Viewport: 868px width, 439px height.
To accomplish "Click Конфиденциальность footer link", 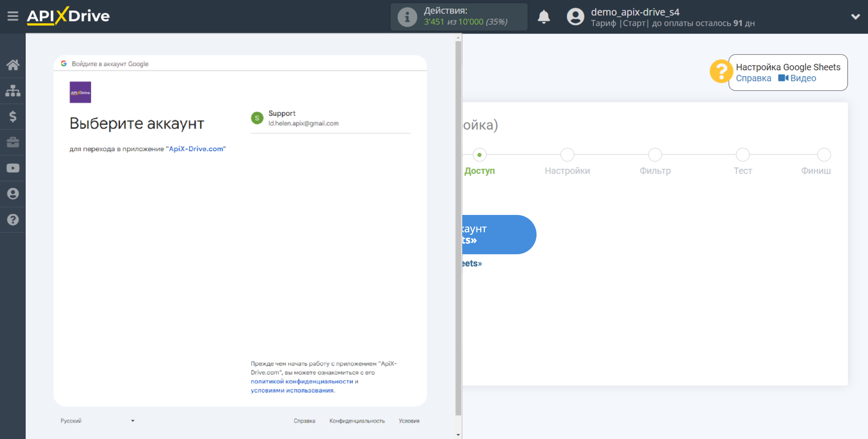I will pyautogui.click(x=357, y=421).
